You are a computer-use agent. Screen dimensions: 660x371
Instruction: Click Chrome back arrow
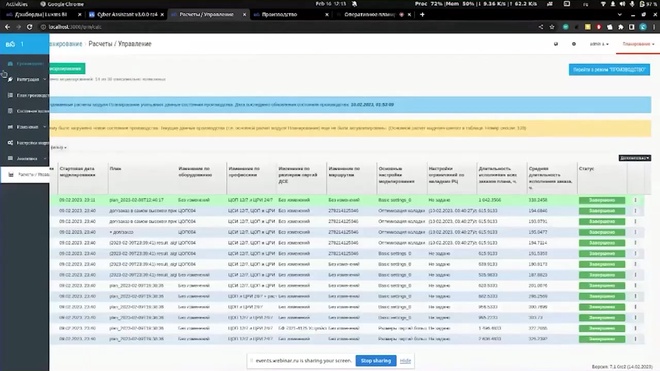(x=7, y=27)
